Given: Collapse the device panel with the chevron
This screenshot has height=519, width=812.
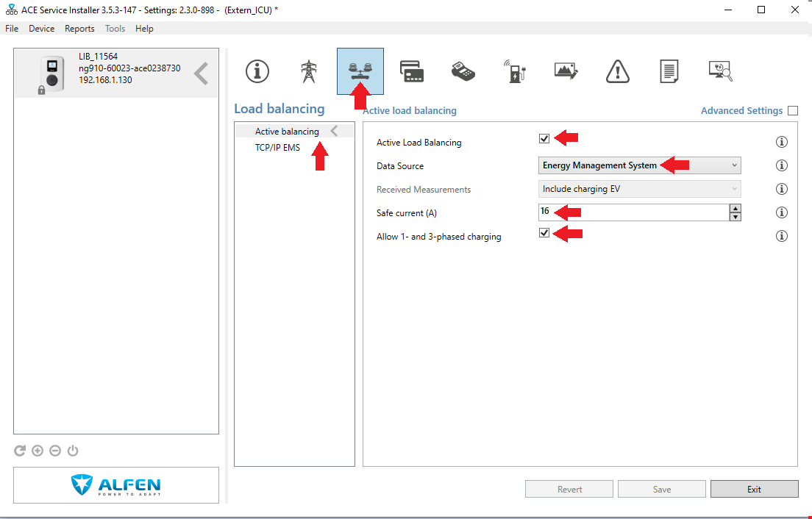Looking at the screenshot, I should [x=201, y=74].
